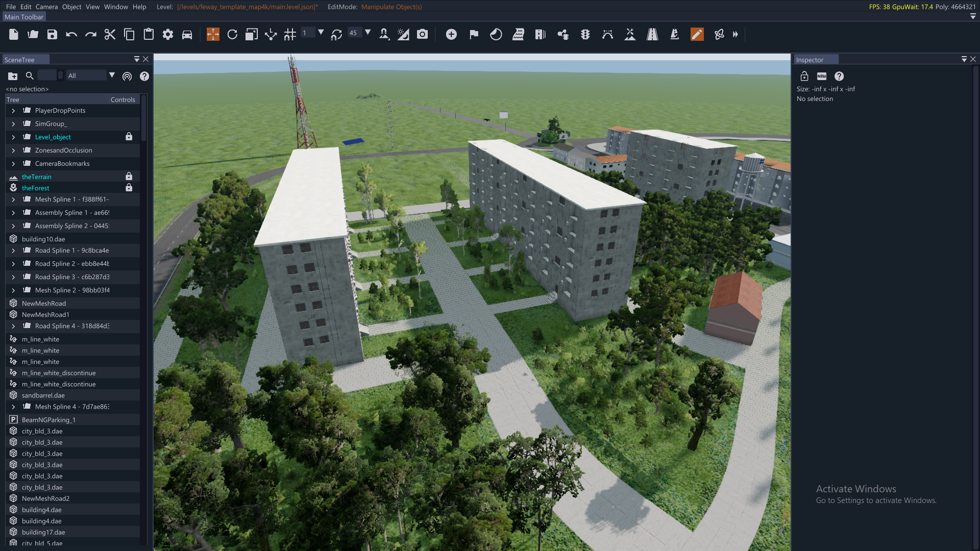Click the camera screenshot icon
This screenshot has width=980, height=551.
pos(422,35)
